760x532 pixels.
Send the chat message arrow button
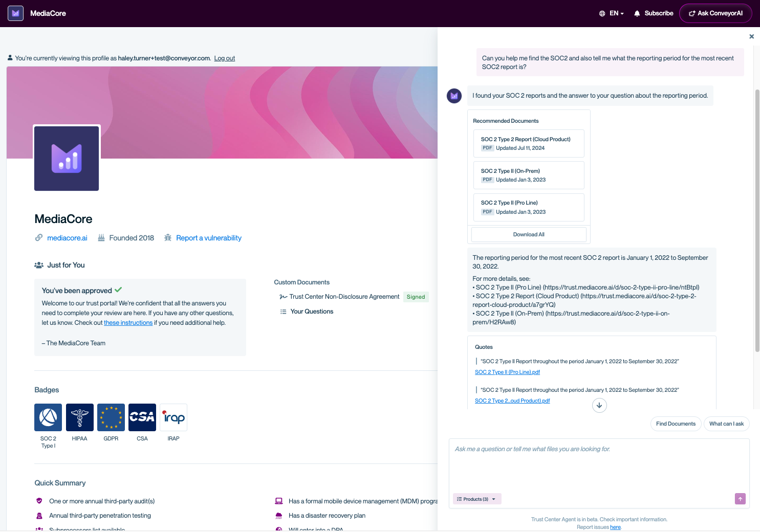[x=740, y=499]
